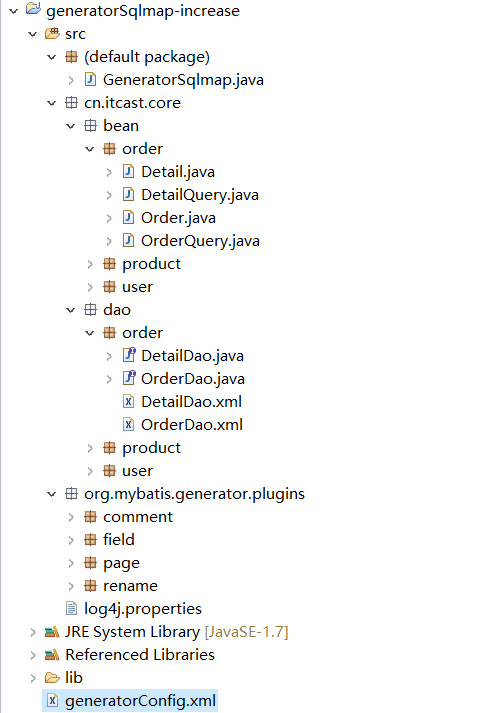Click the generatorConfig.xml file icon
Image resolution: width=495 pixels, height=713 pixels.
(52, 701)
